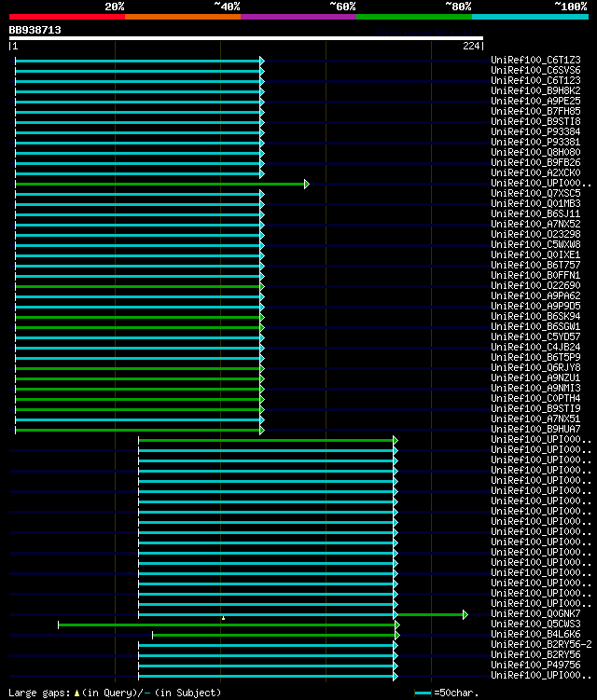Viewport: 597px width, 700px height.
Task: Select the UniRef100_Q7XSC5 label
Action: point(535,193)
